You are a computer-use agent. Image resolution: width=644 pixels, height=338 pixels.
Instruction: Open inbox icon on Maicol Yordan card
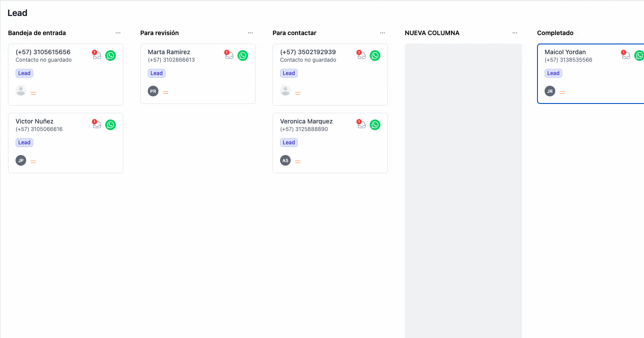[626, 56]
